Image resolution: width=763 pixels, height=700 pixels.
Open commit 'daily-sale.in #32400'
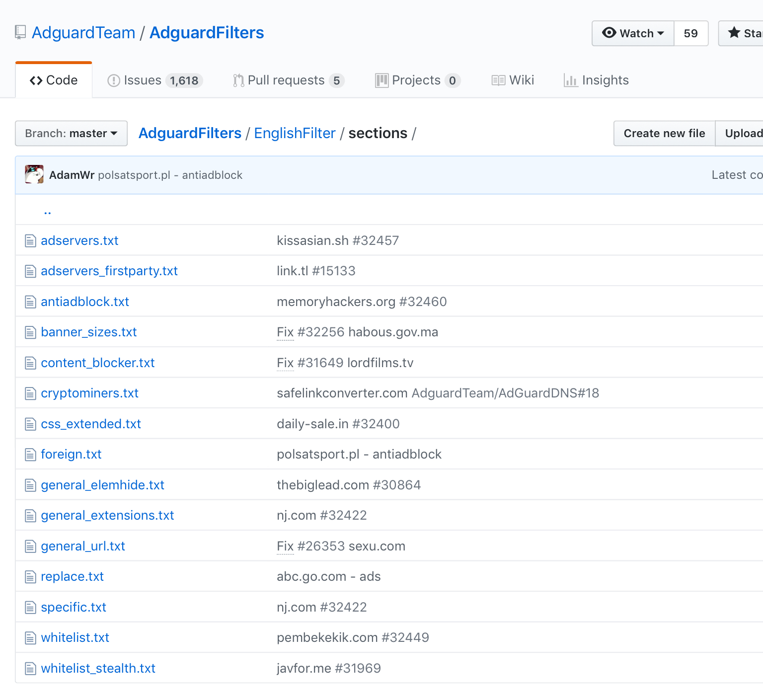pos(338,424)
